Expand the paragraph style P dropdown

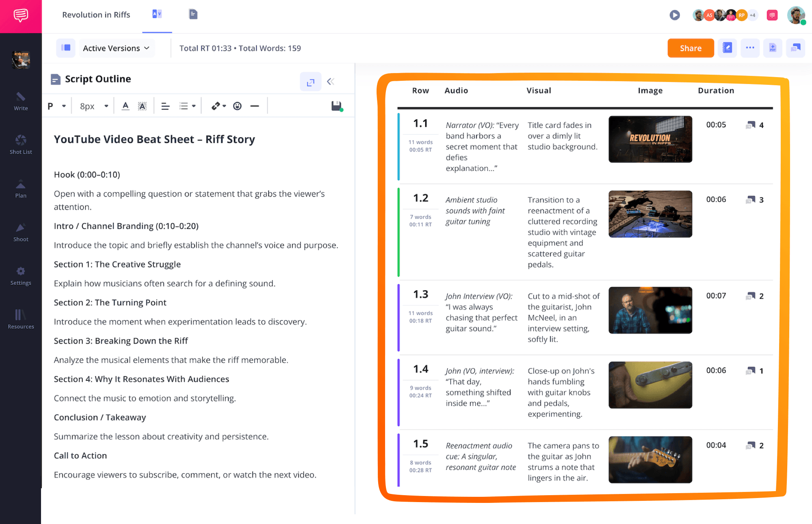(x=56, y=106)
